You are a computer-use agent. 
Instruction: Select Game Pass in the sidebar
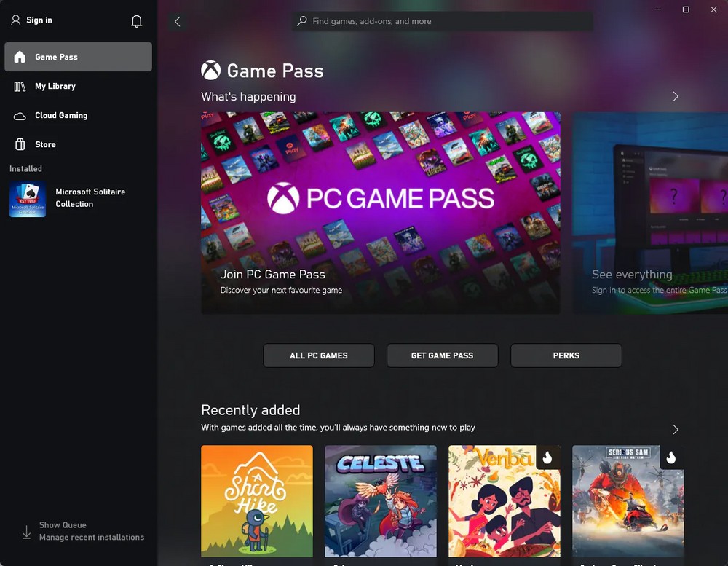tap(78, 57)
